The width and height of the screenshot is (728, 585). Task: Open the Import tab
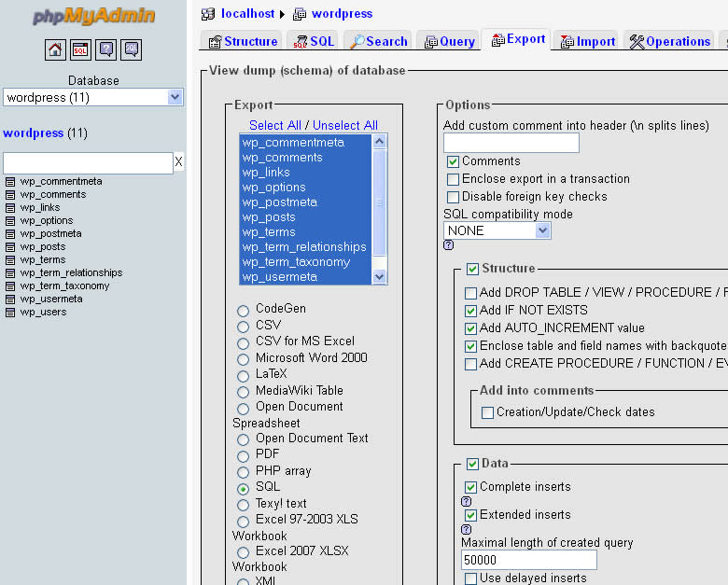coord(587,41)
